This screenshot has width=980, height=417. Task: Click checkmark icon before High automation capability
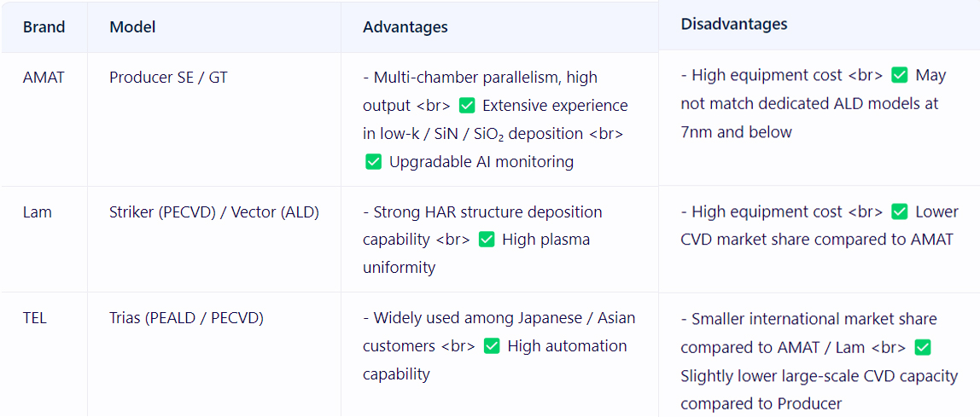492,346
